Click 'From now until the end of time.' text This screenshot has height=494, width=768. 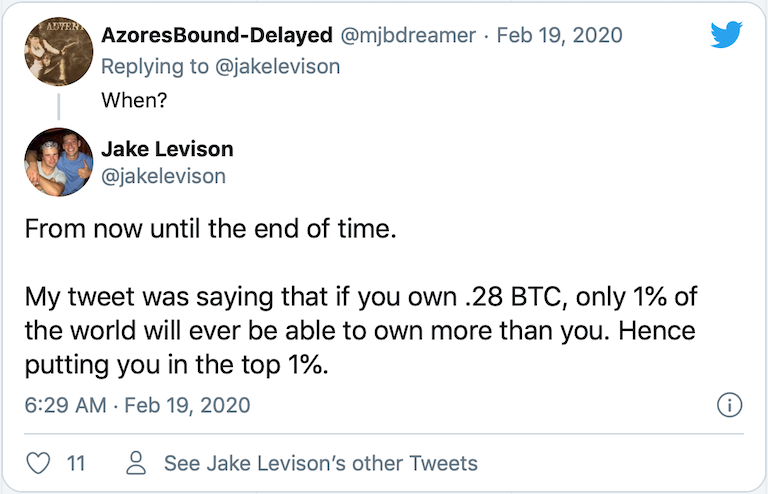coord(211,230)
